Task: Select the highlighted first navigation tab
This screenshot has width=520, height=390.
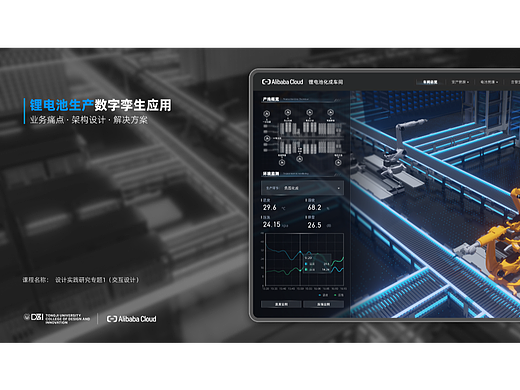Action: (x=430, y=82)
